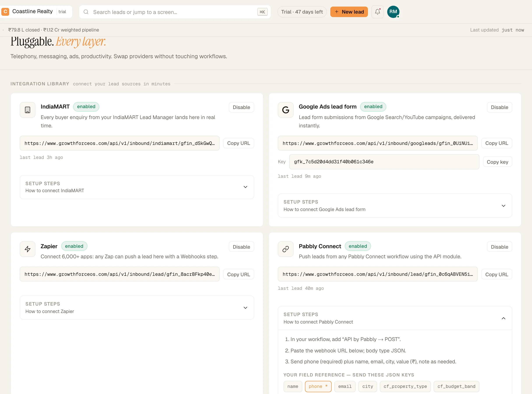Create a New lead
The height and width of the screenshot is (394, 532).
point(349,12)
